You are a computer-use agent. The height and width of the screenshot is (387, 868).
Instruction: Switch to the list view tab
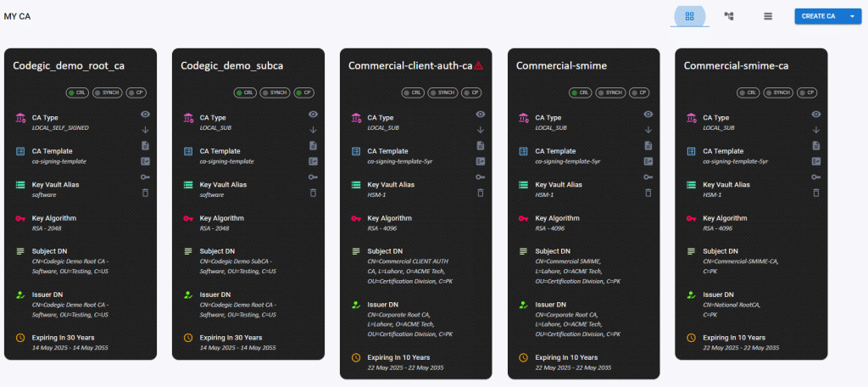click(x=767, y=16)
